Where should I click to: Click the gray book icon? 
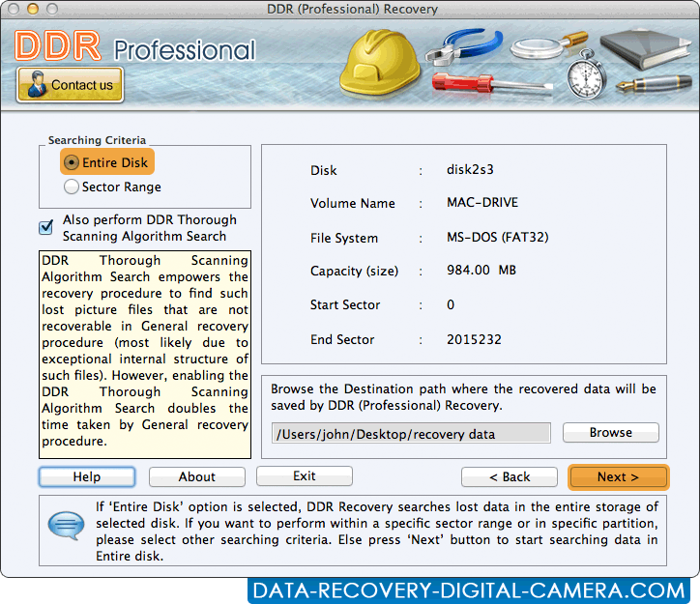pos(645,48)
